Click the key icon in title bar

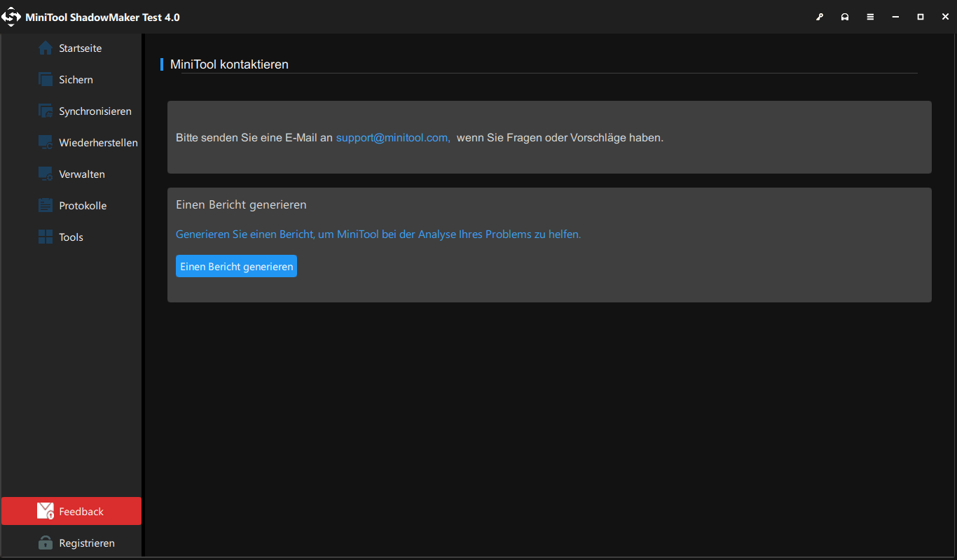820,17
